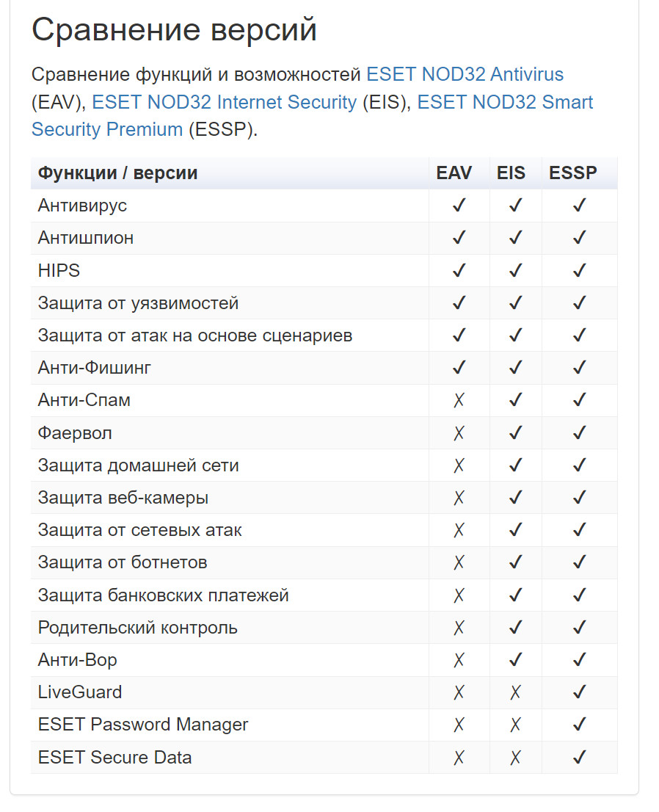The height and width of the screenshot is (812, 659).
Task: Click the EAV column header
Action: tap(454, 173)
